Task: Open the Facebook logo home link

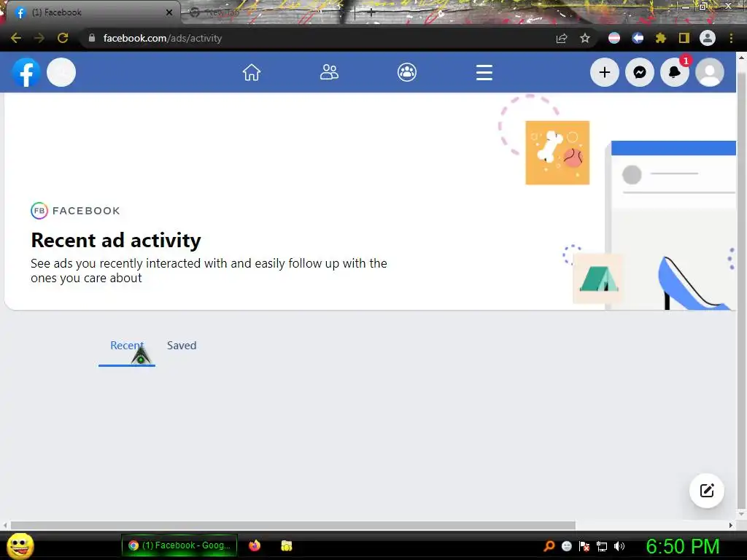Action: [26, 72]
